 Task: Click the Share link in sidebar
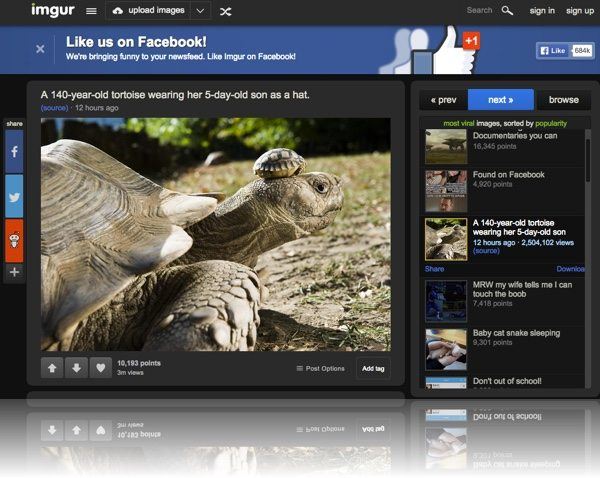434,269
